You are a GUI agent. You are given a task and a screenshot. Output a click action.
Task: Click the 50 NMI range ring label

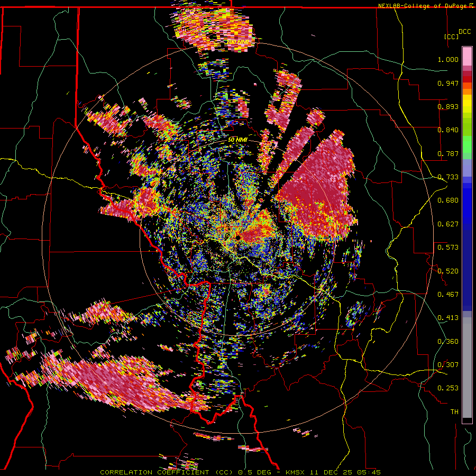click(x=237, y=140)
